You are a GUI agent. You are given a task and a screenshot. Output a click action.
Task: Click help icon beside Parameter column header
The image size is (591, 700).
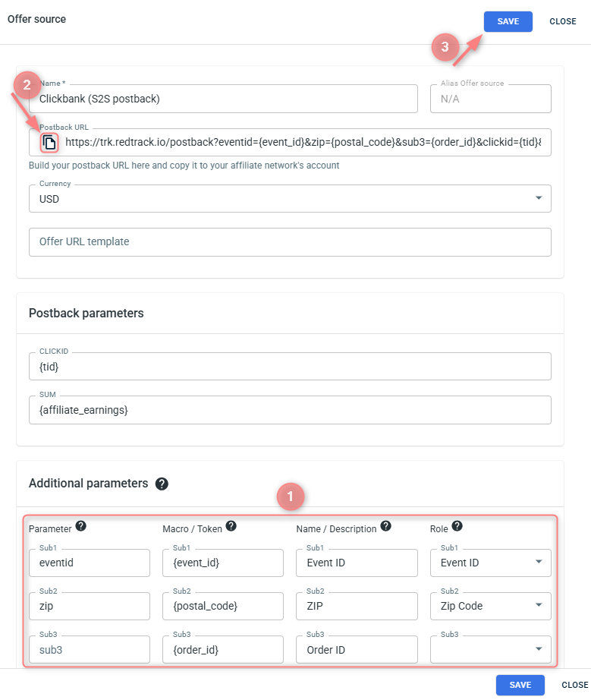click(x=80, y=526)
